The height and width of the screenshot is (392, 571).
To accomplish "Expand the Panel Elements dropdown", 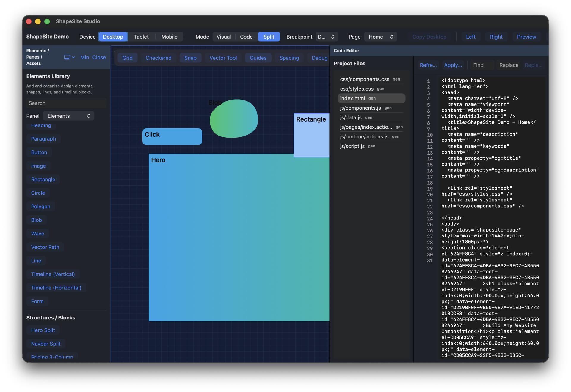I will coord(68,116).
